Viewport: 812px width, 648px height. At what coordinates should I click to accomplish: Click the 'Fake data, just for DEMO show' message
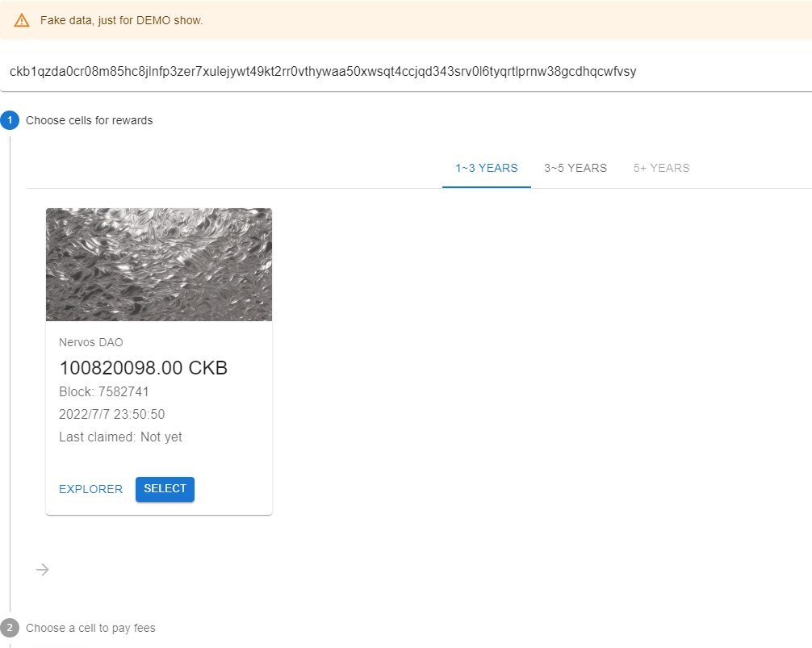click(x=122, y=20)
